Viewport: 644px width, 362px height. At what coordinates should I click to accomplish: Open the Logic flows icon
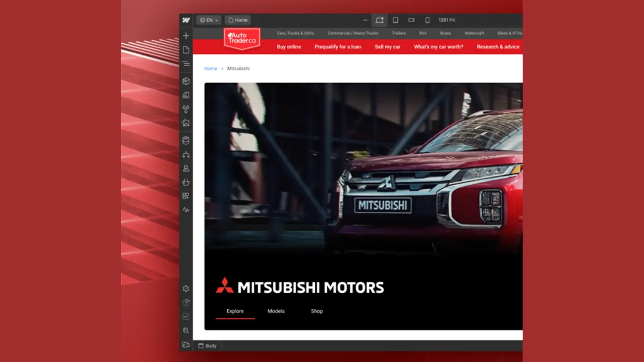click(186, 154)
